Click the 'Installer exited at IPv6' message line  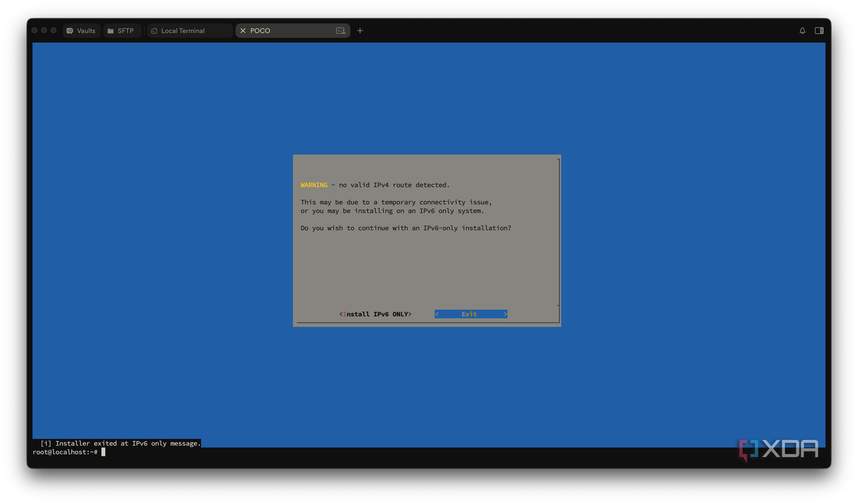pos(121,443)
